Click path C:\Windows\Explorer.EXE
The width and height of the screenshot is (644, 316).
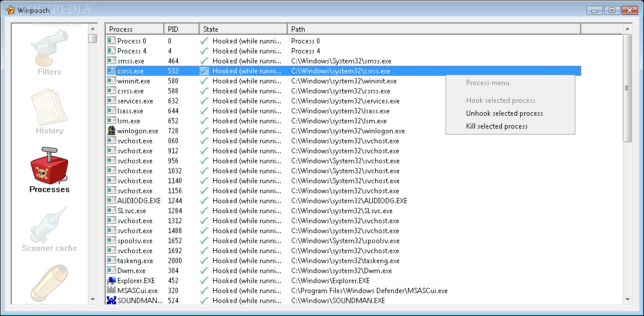[x=330, y=281]
